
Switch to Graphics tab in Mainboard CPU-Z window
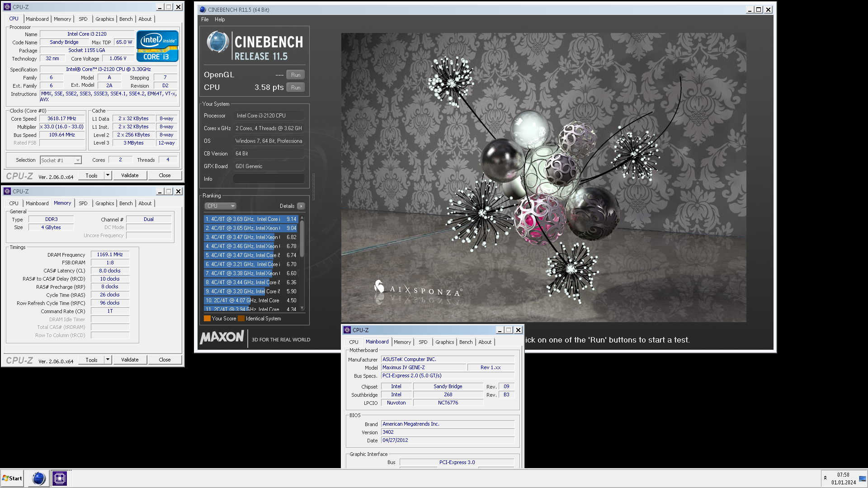(445, 342)
